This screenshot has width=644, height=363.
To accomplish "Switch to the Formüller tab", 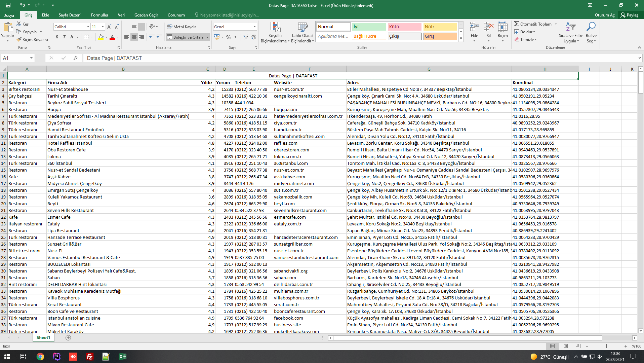I will 99,15.
